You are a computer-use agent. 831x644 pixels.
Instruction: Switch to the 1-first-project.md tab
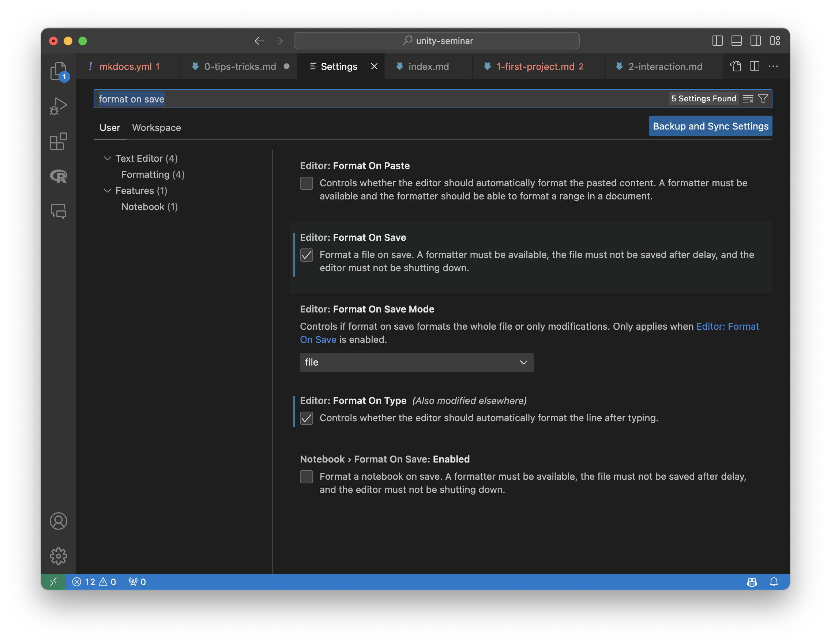(x=539, y=67)
